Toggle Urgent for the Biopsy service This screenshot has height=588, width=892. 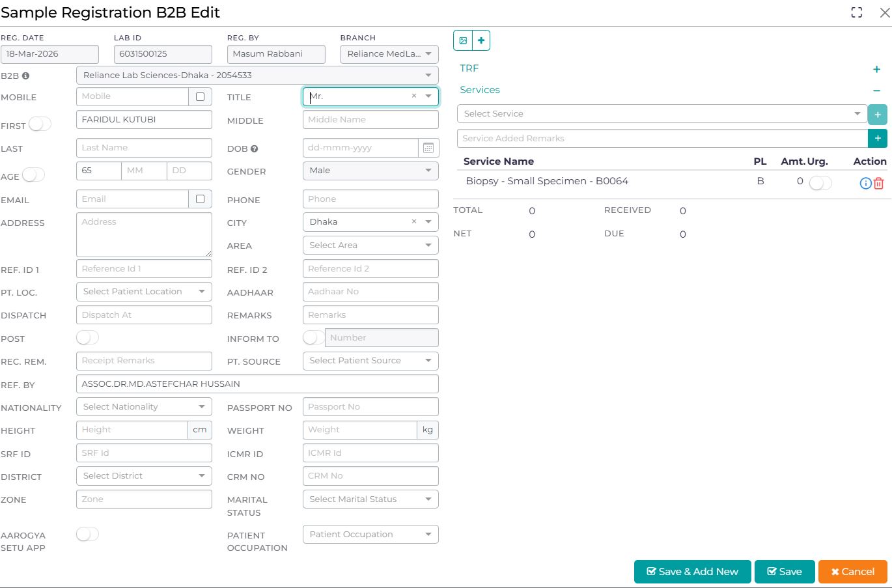pos(820,184)
